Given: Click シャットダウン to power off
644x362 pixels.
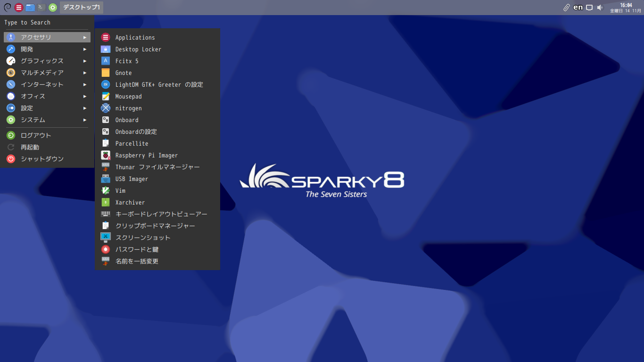Looking at the screenshot, I should [x=47, y=159].
